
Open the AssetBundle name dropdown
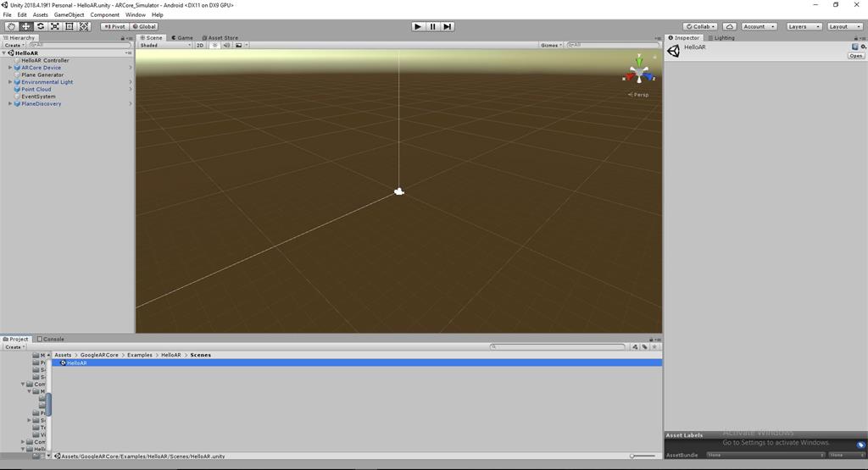click(765, 455)
